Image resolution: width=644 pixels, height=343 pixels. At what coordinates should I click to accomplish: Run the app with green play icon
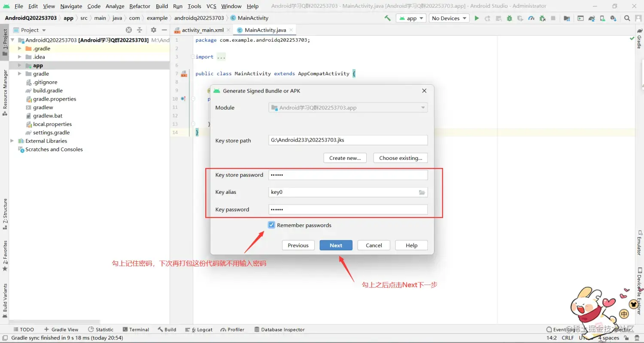477,18
